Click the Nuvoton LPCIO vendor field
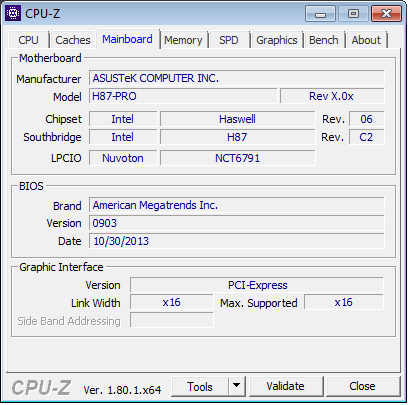Viewport: 408px width, 405px height. pyautogui.click(x=123, y=158)
